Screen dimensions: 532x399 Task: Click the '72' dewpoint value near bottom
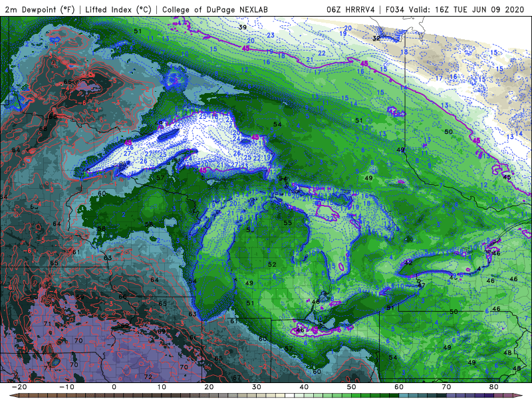point(148,376)
